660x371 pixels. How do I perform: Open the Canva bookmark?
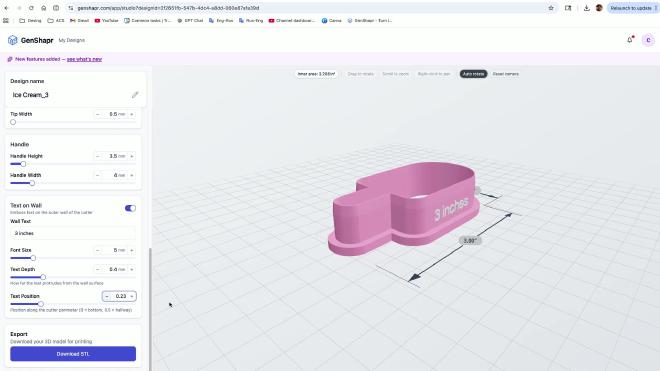332,20
